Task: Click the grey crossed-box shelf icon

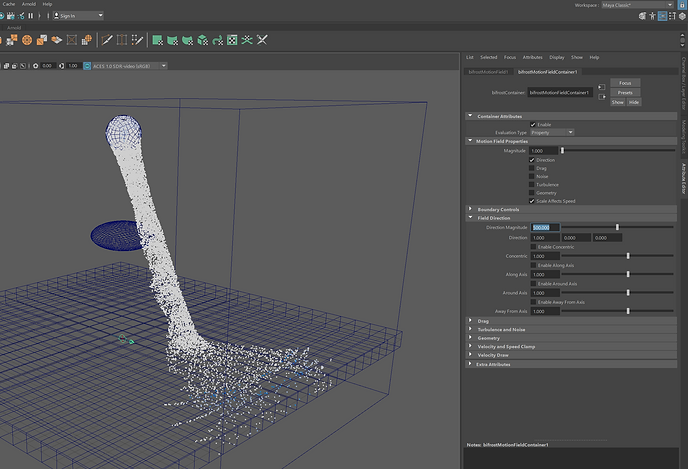Action: (72, 40)
